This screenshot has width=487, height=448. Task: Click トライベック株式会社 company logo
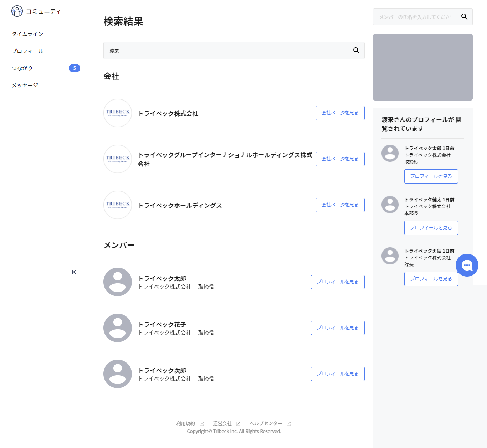tap(118, 113)
